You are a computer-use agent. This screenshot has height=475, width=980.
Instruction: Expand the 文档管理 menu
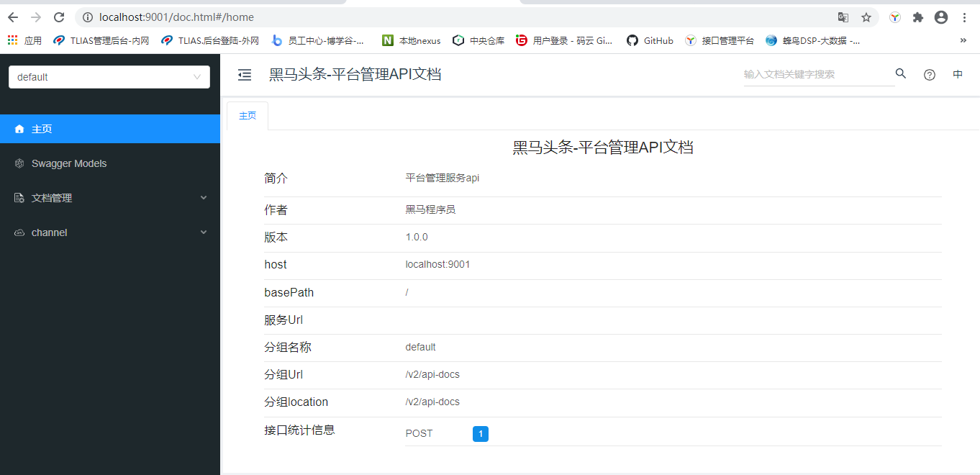coord(110,198)
